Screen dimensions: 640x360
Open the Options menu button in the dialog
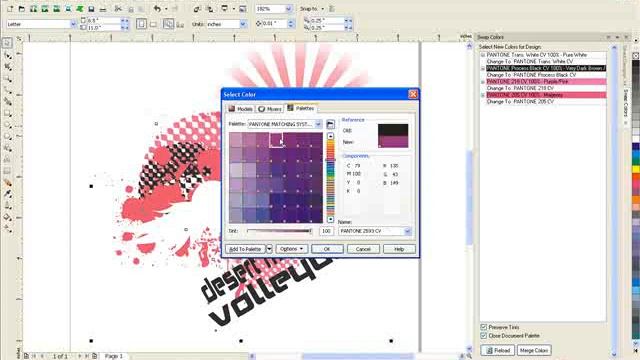tap(291, 249)
